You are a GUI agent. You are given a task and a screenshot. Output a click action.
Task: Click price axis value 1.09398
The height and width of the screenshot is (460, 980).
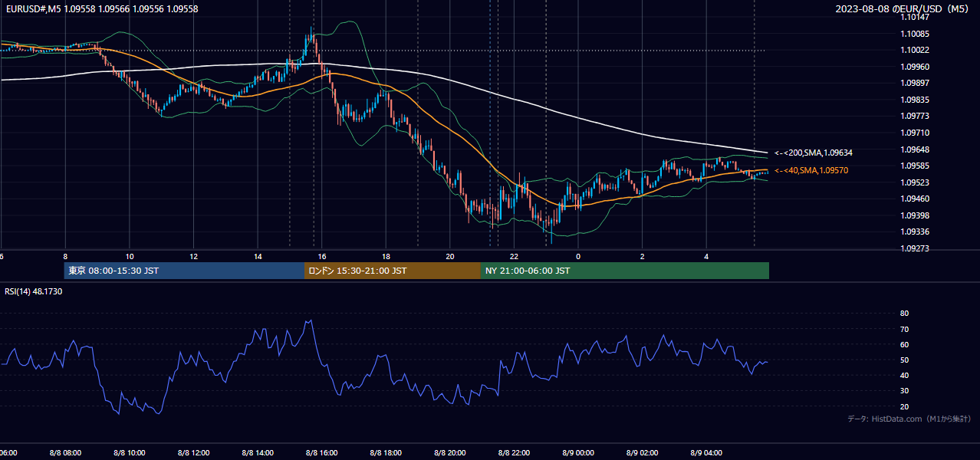pyautogui.click(x=915, y=215)
